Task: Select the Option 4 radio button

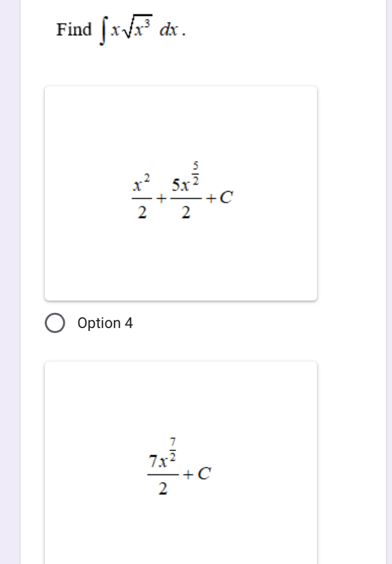Action: pyautogui.click(x=55, y=323)
